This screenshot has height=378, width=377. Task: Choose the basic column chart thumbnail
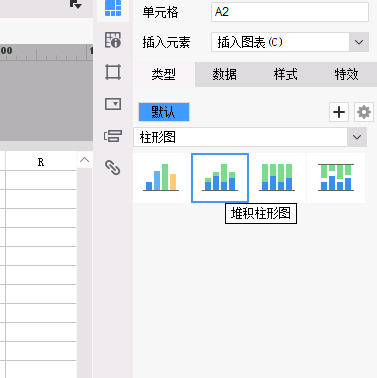[x=162, y=178]
